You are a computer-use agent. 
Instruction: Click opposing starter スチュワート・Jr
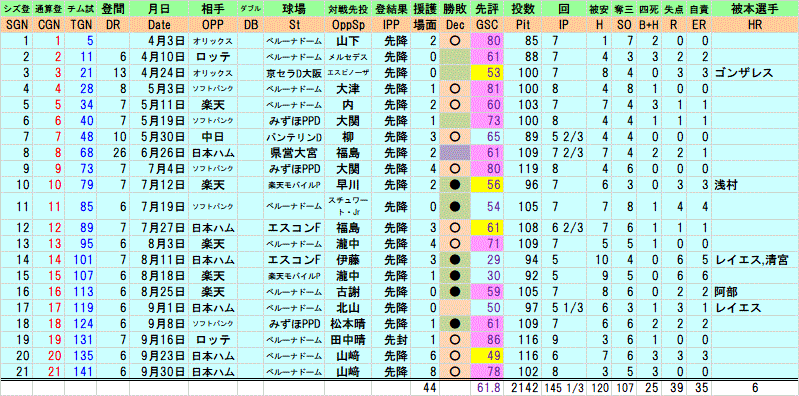point(347,206)
